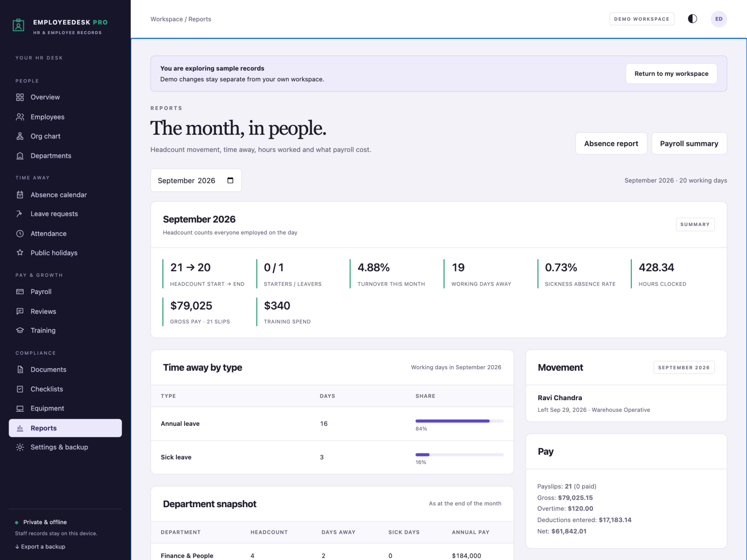Image resolution: width=747 pixels, height=560 pixels.
Task: Click Ravi Chandra in Movement card
Action: (560, 397)
